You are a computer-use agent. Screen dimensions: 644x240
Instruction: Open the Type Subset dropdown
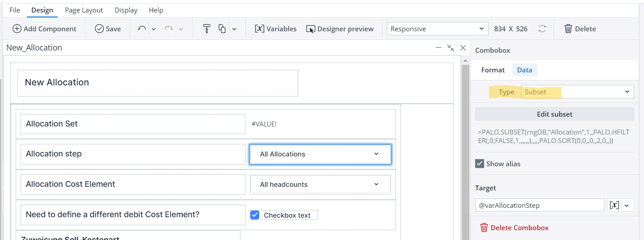tap(577, 92)
